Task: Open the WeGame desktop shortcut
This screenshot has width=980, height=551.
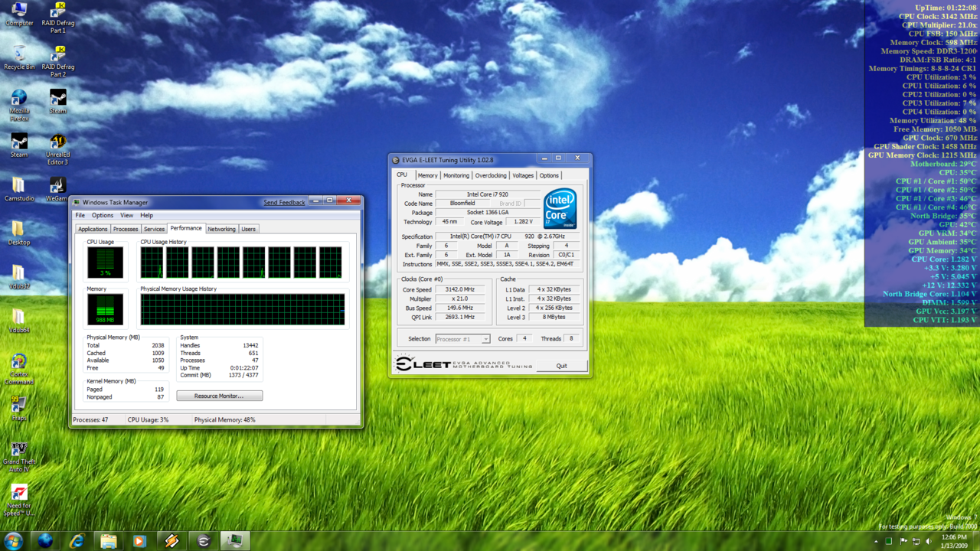Action: coord(58,190)
